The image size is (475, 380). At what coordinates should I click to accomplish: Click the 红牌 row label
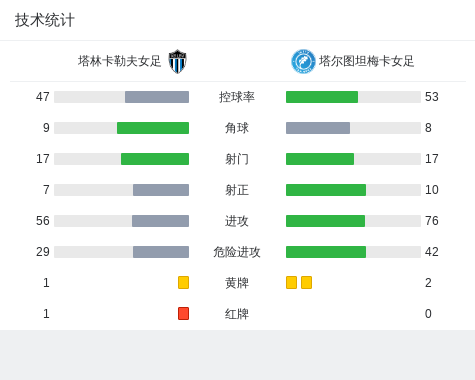237,314
